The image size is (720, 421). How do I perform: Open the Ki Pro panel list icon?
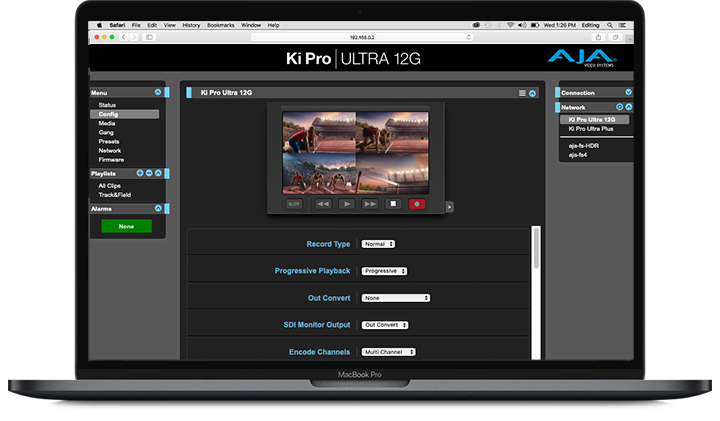(x=522, y=93)
